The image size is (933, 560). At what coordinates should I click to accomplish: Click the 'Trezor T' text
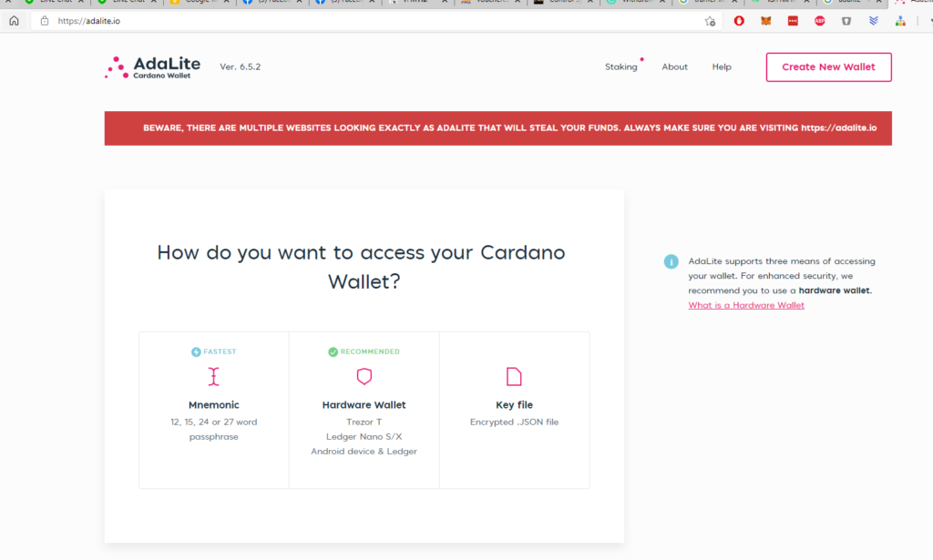click(364, 423)
